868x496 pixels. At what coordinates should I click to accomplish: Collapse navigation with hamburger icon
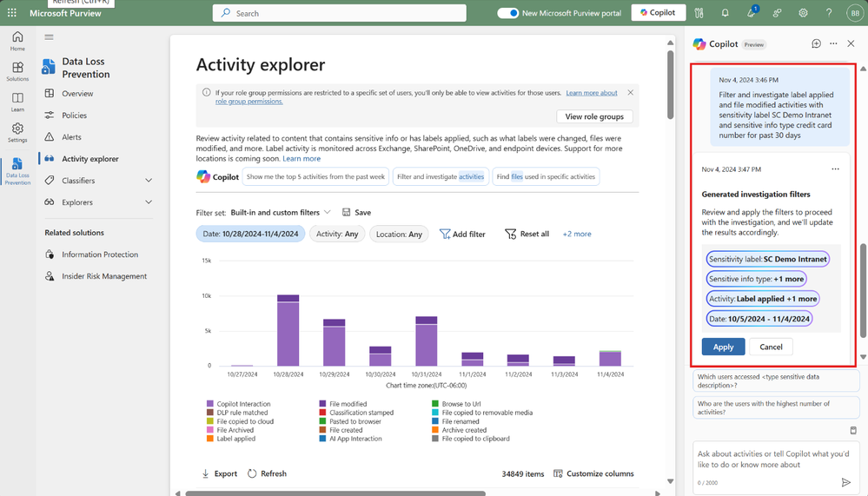pyautogui.click(x=50, y=37)
